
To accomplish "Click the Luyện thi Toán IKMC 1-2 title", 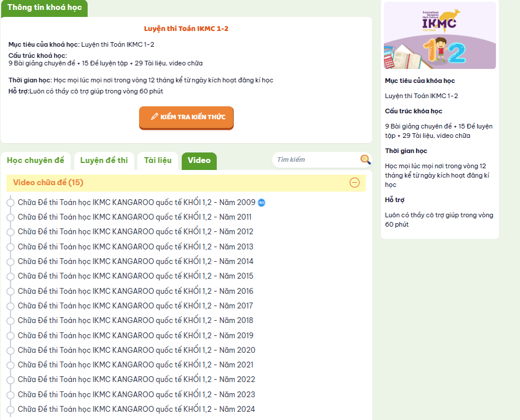I will 186,29.
